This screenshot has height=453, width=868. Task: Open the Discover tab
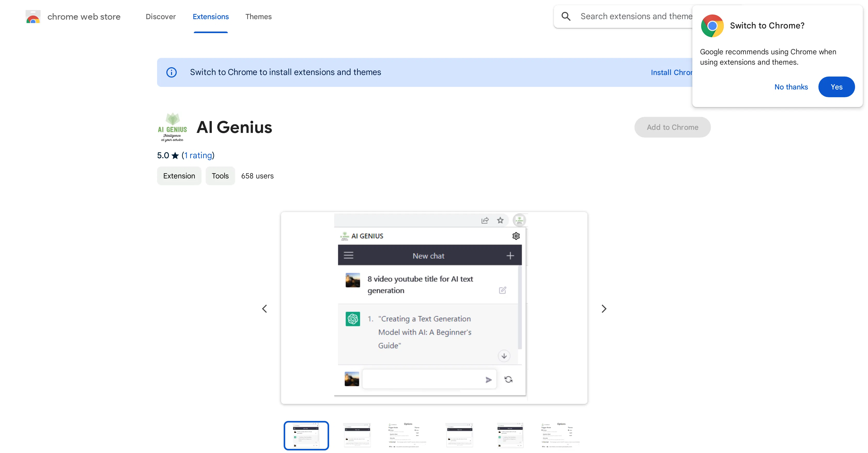point(160,17)
